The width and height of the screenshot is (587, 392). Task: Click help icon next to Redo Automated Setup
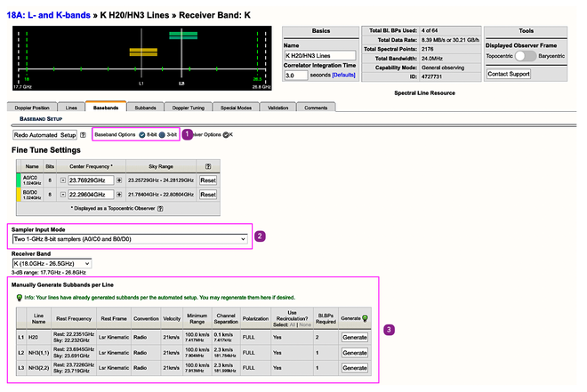pos(84,135)
